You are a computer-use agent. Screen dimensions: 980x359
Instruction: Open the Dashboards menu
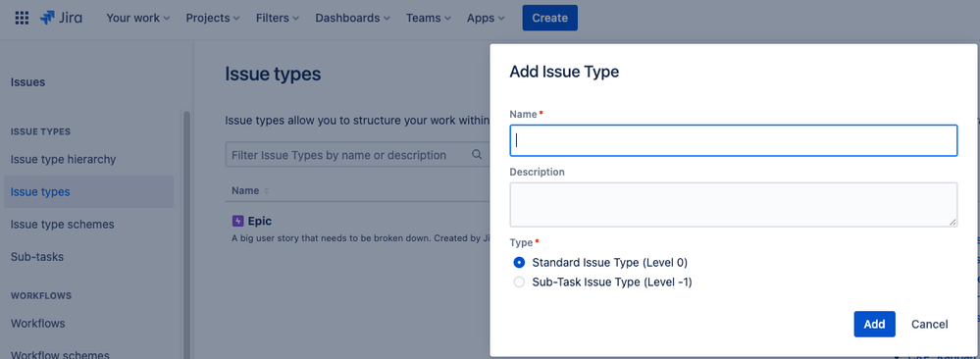click(x=352, y=18)
